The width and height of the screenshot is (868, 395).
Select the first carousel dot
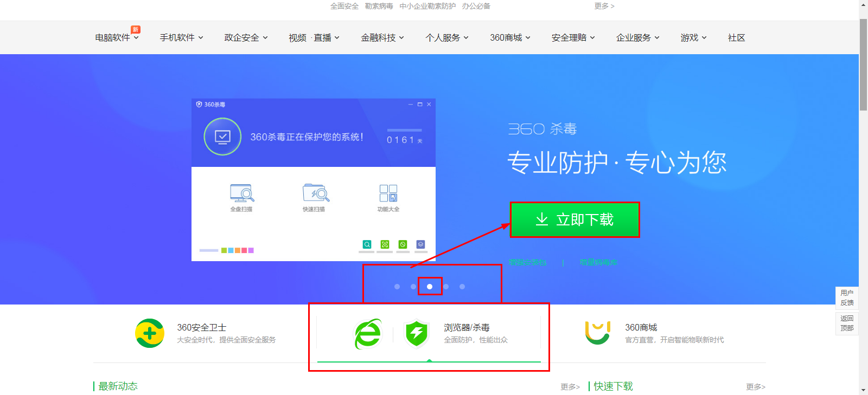point(397,287)
